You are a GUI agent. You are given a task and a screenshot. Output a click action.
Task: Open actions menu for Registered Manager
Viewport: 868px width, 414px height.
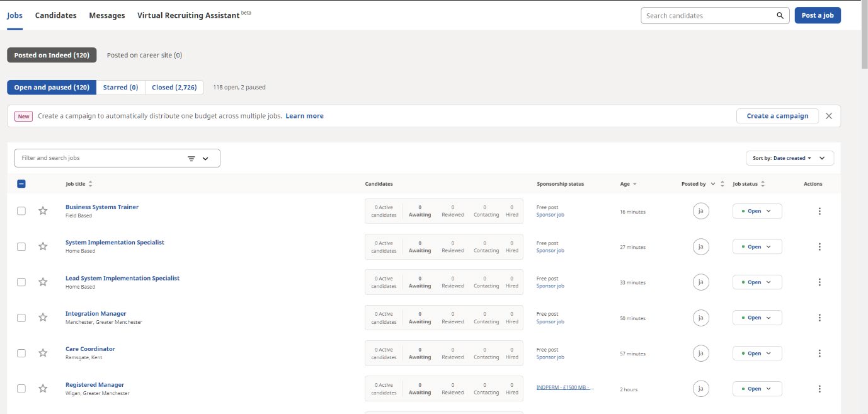819,389
